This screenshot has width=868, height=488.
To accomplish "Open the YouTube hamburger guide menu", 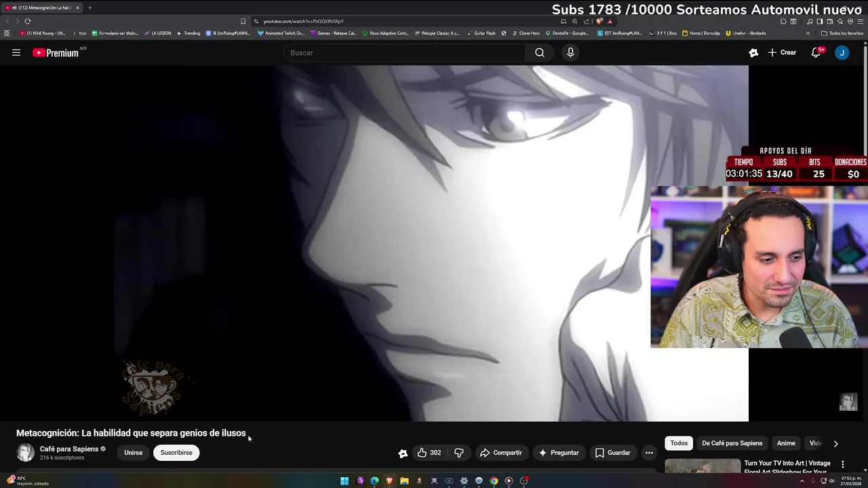I will click(16, 52).
